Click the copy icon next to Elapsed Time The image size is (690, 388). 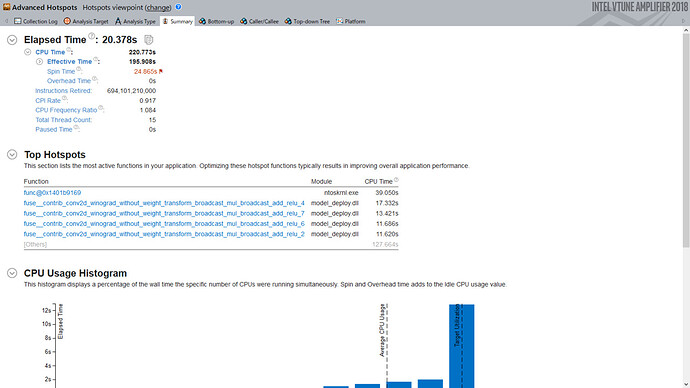coord(149,40)
